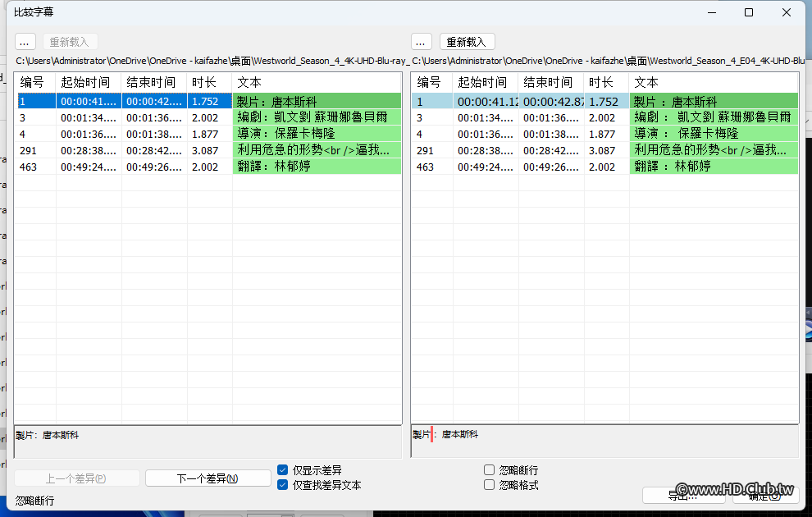812x517 pixels.
Task: Click right duration 3.087 cell
Action: tap(607, 150)
